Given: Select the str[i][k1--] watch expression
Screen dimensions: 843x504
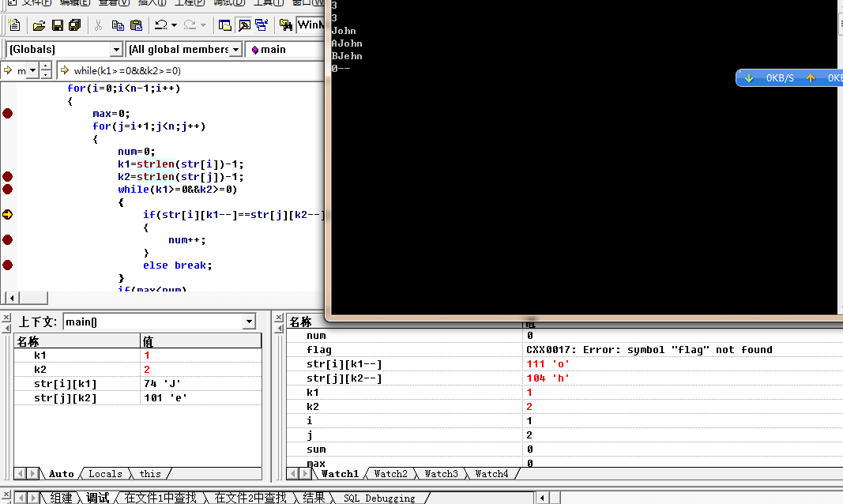Looking at the screenshot, I should point(344,363).
